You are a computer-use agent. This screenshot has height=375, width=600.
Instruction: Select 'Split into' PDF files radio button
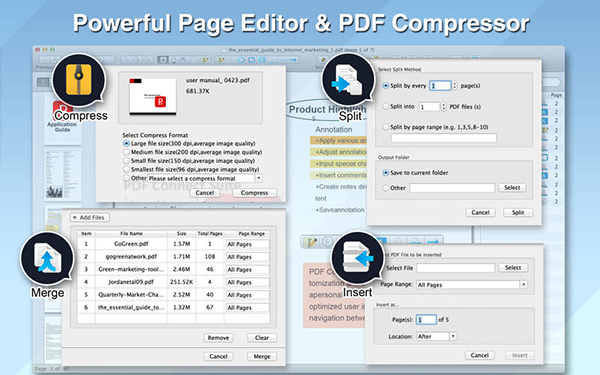pos(386,106)
